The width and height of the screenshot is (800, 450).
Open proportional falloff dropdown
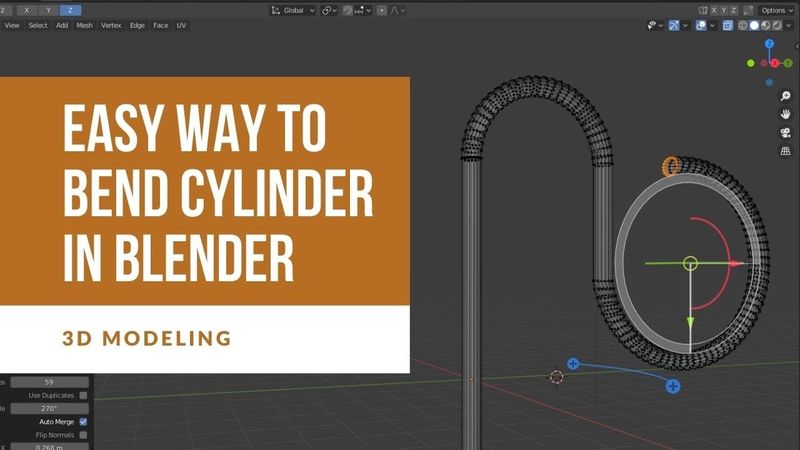[398, 10]
